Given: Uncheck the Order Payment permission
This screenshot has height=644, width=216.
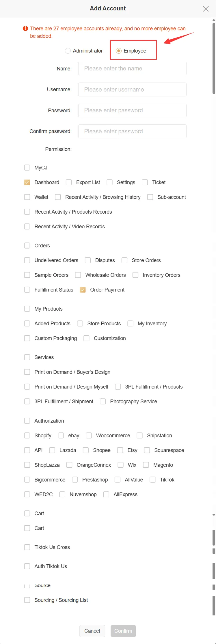Looking at the screenshot, I should [x=83, y=290].
